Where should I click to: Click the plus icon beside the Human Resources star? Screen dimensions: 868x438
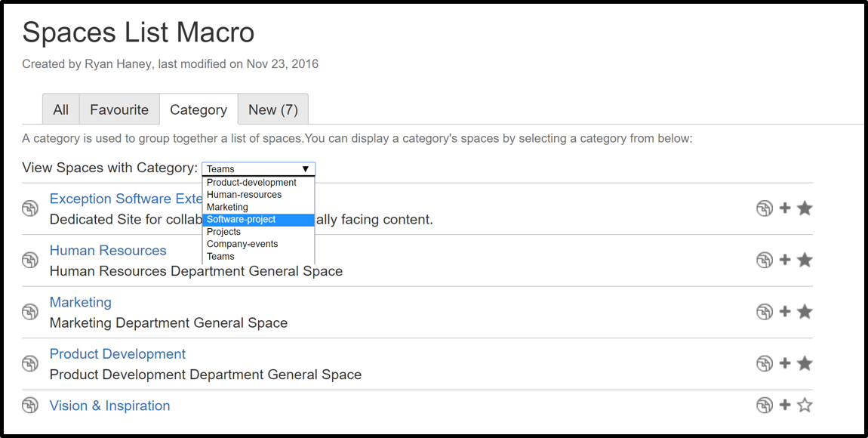pyautogui.click(x=785, y=260)
